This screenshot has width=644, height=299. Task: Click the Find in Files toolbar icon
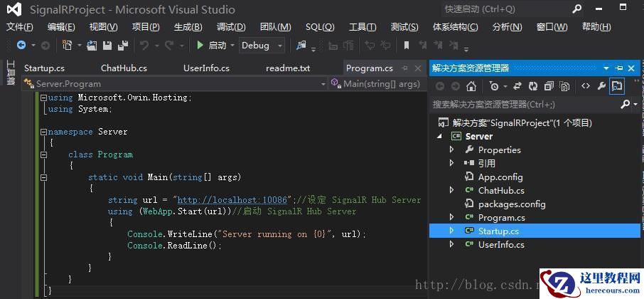click(x=301, y=46)
